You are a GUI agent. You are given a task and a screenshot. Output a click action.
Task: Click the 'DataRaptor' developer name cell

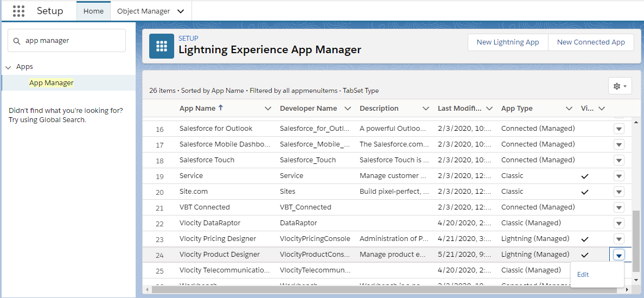(x=298, y=223)
